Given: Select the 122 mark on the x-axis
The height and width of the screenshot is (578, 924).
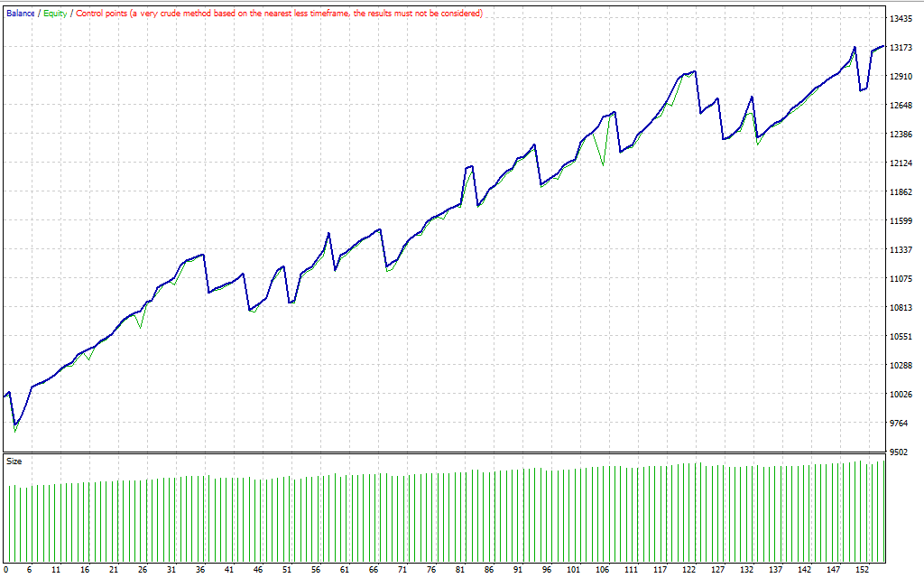Looking at the screenshot, I should [689, 570].
